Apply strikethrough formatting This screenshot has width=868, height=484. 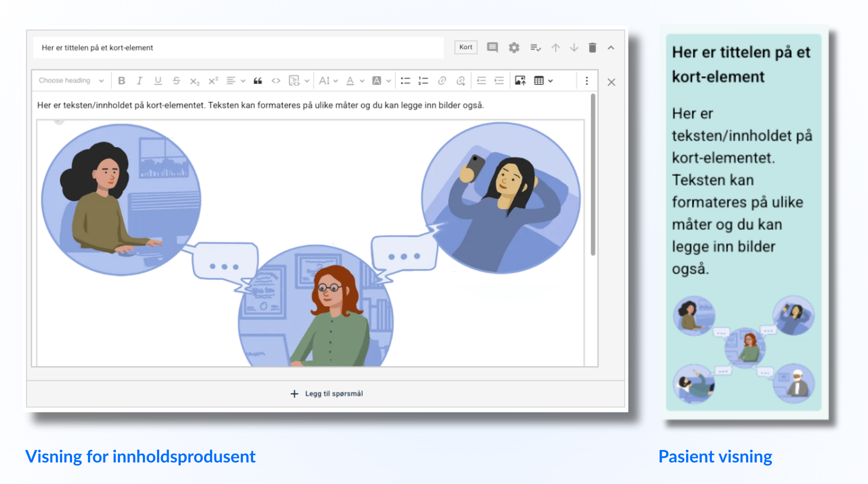176,81
